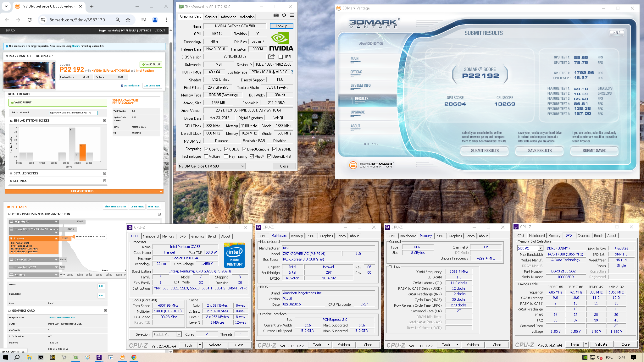Toggle the PhysX checkbox
Screen dimensions: 644x362
pos(252,156)
